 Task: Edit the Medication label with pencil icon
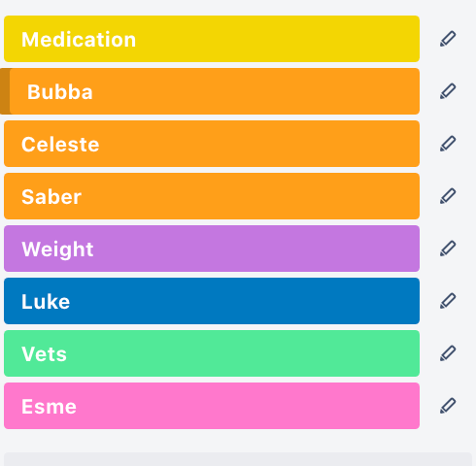[x=448, y=39]
